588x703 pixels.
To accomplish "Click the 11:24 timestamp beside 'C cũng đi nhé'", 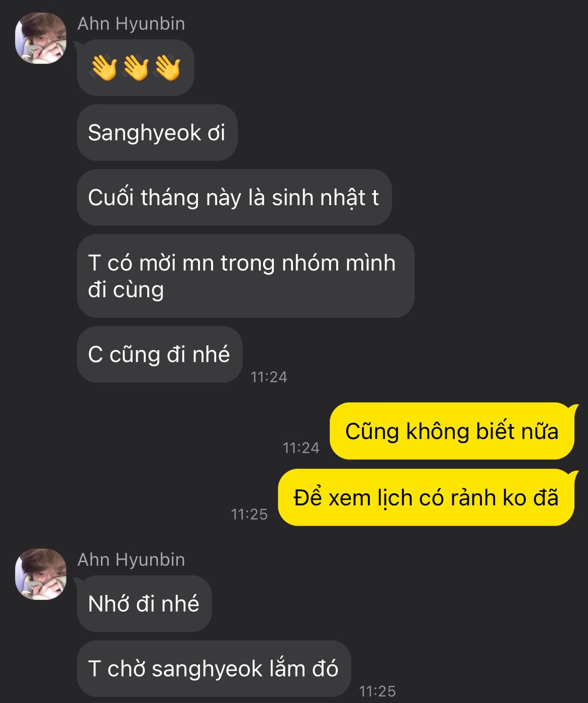I will (269, 377).
